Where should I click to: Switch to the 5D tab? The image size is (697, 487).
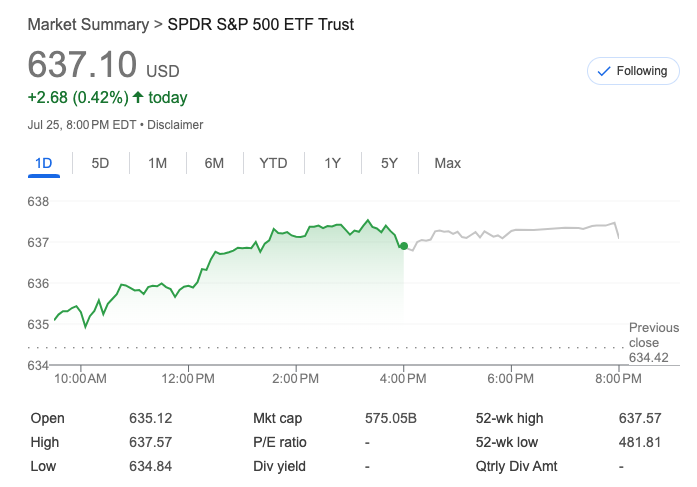(x=100, y=163)
